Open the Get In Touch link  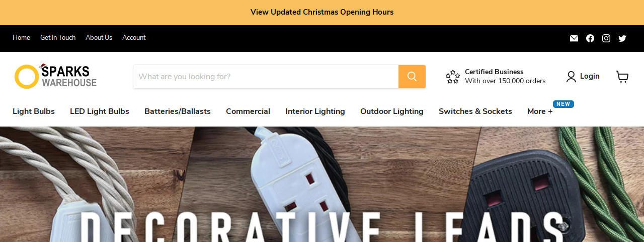[x=58, y=38]
